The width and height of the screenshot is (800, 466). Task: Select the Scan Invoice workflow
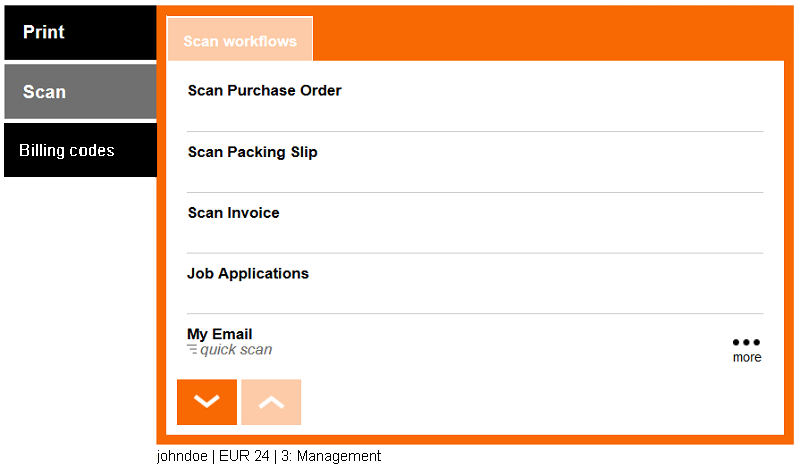[233, 213]
